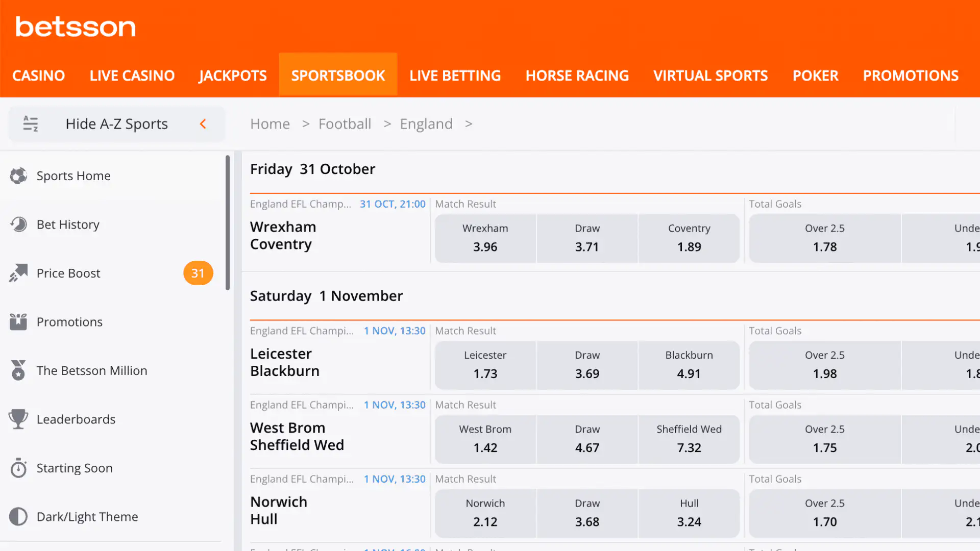Click the A-Z sorting icon near Hide A-Z Sports

(31, 123)
